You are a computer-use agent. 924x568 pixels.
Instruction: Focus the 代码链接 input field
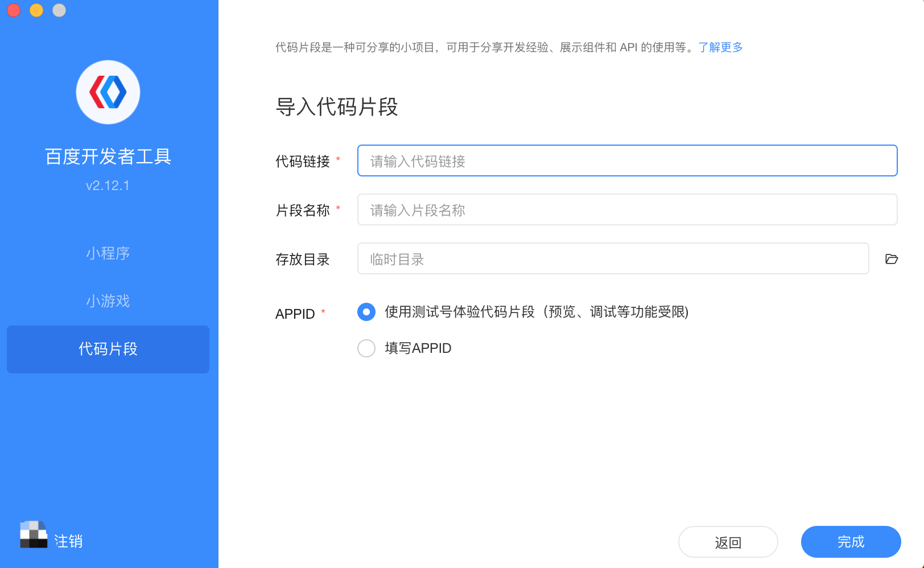pyautogui.click(x=628, y=160)
